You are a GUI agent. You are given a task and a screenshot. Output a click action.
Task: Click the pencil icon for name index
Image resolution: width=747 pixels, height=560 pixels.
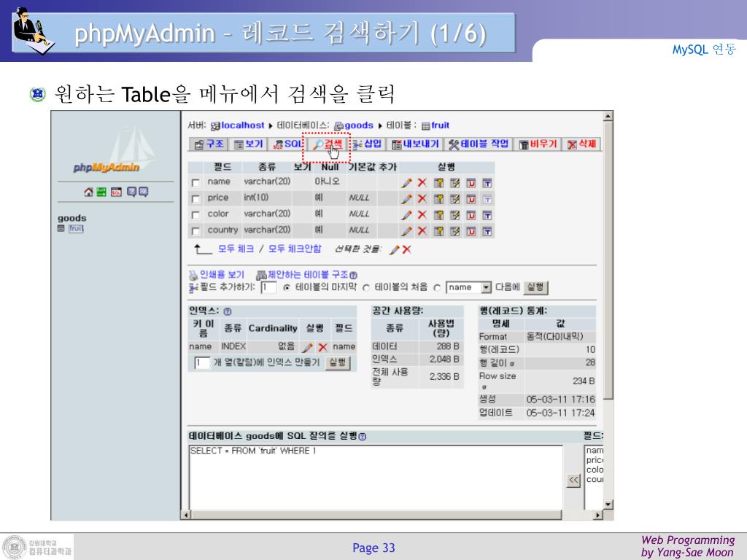coord(308,348)
